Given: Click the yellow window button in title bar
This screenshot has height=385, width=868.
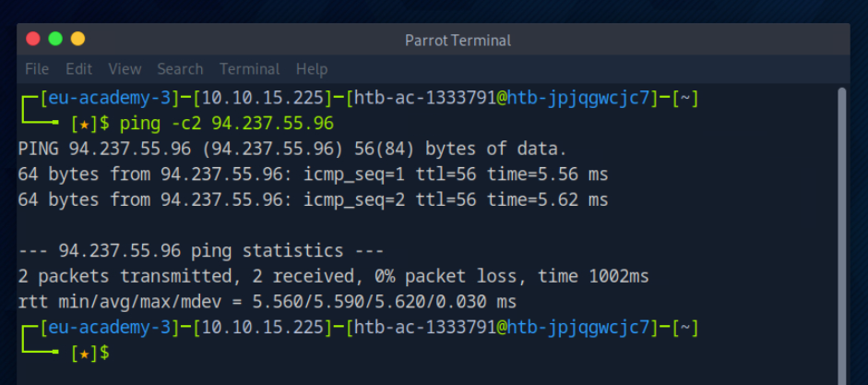Looking at the screenshot, I should pyautogui.click(x=77, y=39).
